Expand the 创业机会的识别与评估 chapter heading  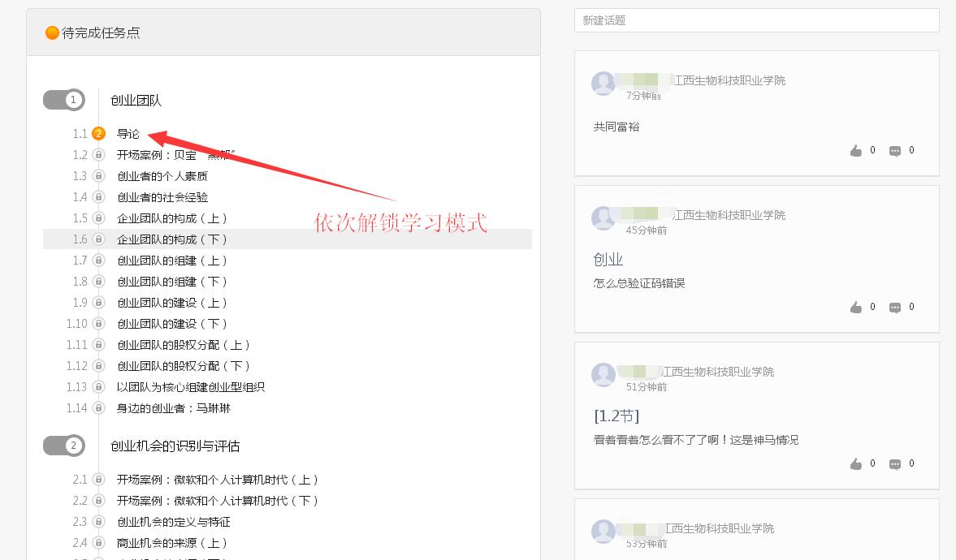pyautogui.click(x=175, y=446)
